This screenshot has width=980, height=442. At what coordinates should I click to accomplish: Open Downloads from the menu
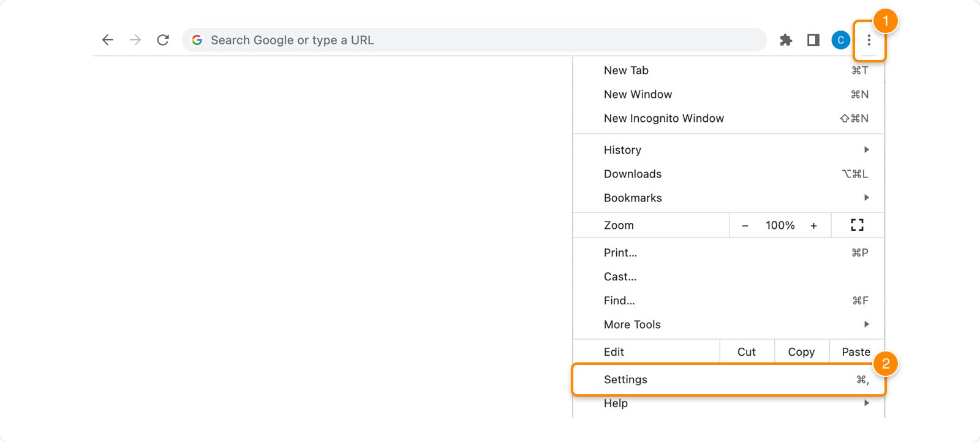tap(633, 174)
